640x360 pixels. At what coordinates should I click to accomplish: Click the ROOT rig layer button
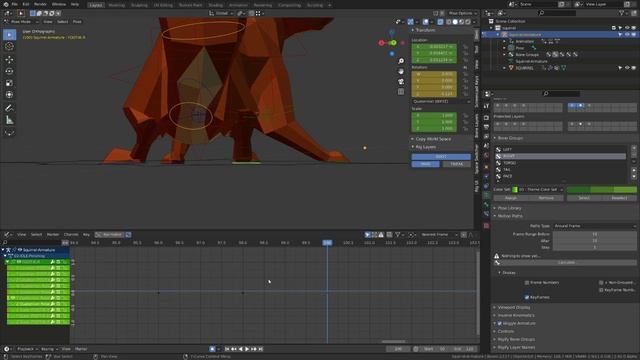[x=441, y=157]
